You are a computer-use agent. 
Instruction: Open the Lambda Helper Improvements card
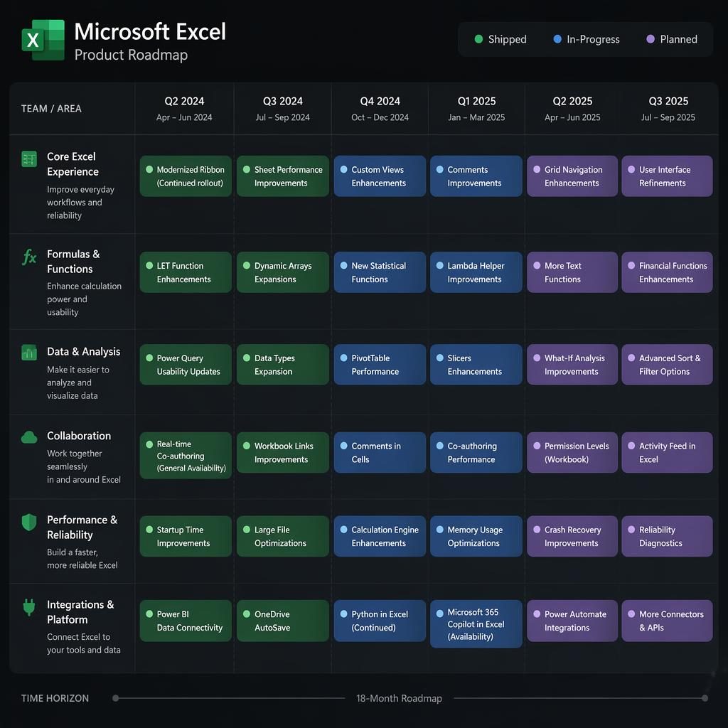coord(476,272)
